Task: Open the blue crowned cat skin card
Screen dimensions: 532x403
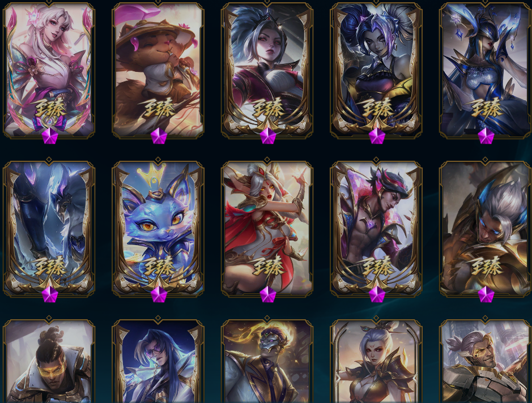Action: (x=158, y=228)
